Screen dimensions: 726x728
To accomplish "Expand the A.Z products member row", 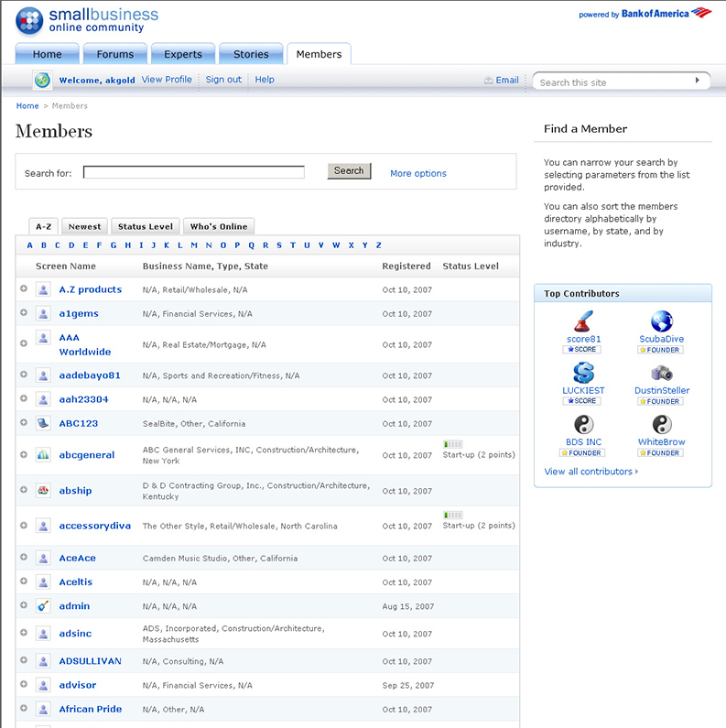I will pos(24,289).
